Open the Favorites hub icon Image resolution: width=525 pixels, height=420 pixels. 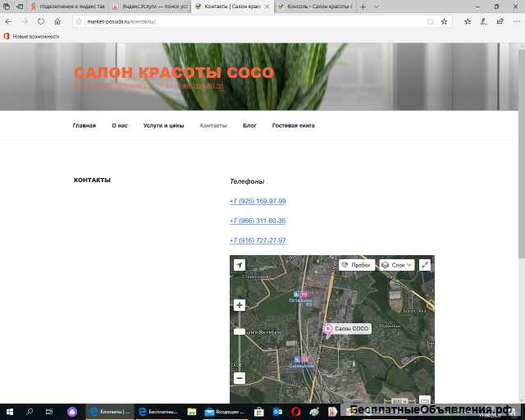pyautogui.click(x=468, y=22)
